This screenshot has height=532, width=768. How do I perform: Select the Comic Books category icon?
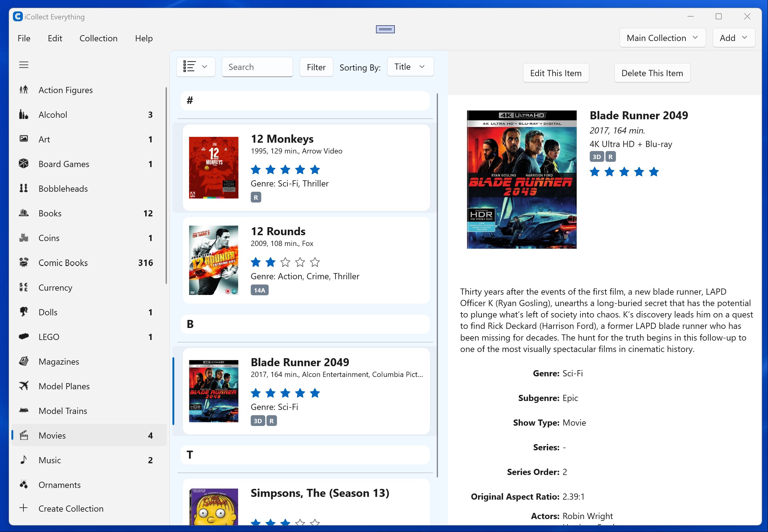[23, 263]
